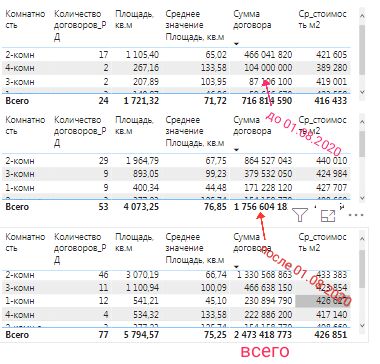Select area value 534,32
This screenshot has width=380, height=364.
click(x=146, y=315)
